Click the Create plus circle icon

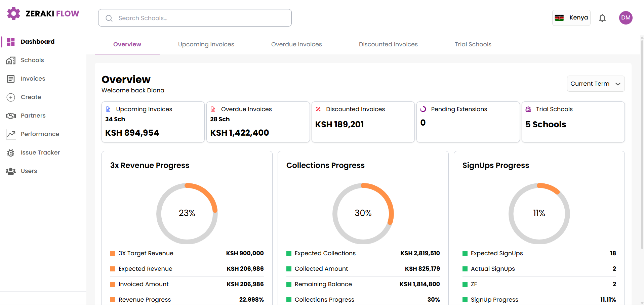(11, 97)
